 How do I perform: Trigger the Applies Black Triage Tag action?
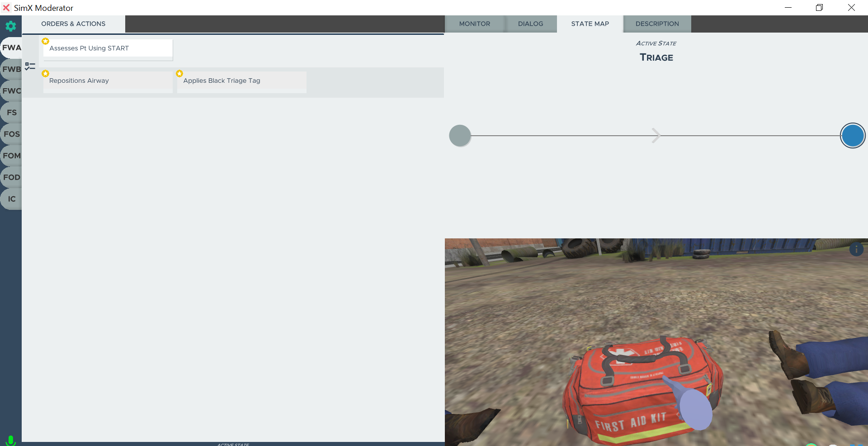tap(241, 81)
